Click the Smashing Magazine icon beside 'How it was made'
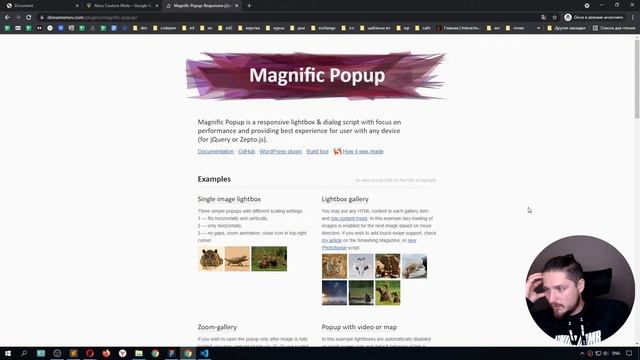 (337, 151)
